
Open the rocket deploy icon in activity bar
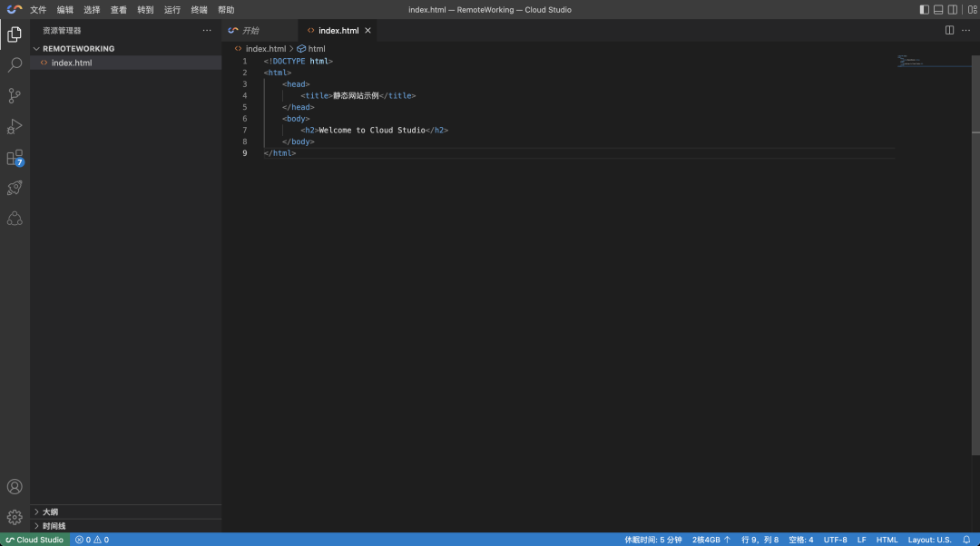[x=15, y=188]
